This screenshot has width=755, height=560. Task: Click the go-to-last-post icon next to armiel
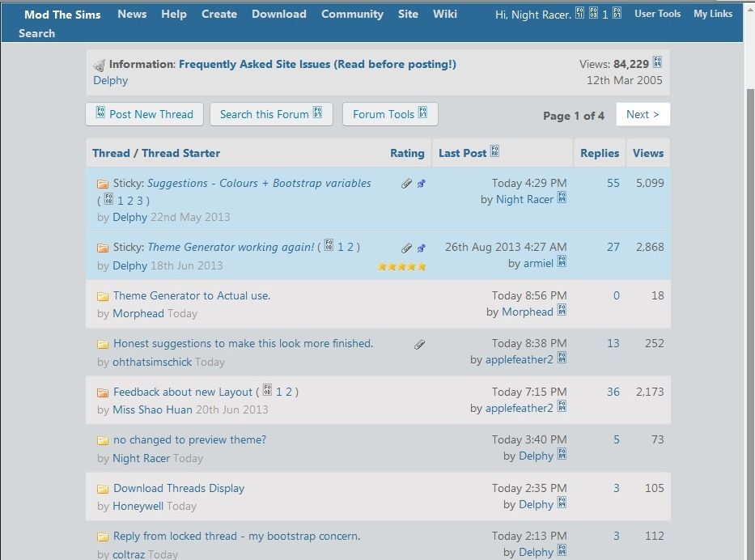(x=562, y=263)
